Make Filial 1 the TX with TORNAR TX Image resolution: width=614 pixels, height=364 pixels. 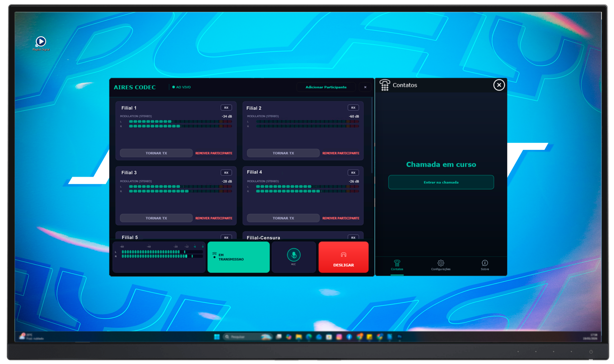156,153
